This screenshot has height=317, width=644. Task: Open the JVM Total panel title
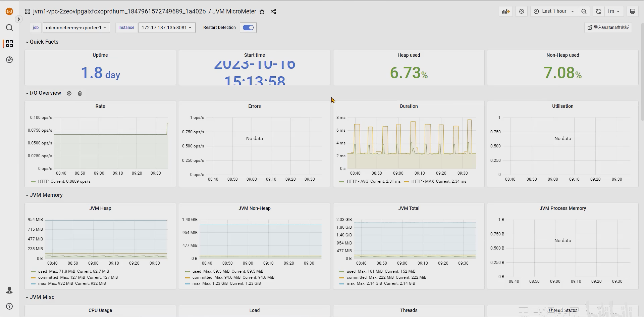(x=409, y=208)
